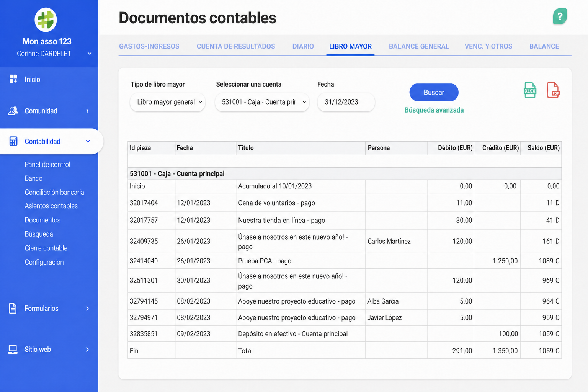This screenshot has width=588, height=392.
Task: Click the 1 250,00 credit amount
Action: coord(505,261)
